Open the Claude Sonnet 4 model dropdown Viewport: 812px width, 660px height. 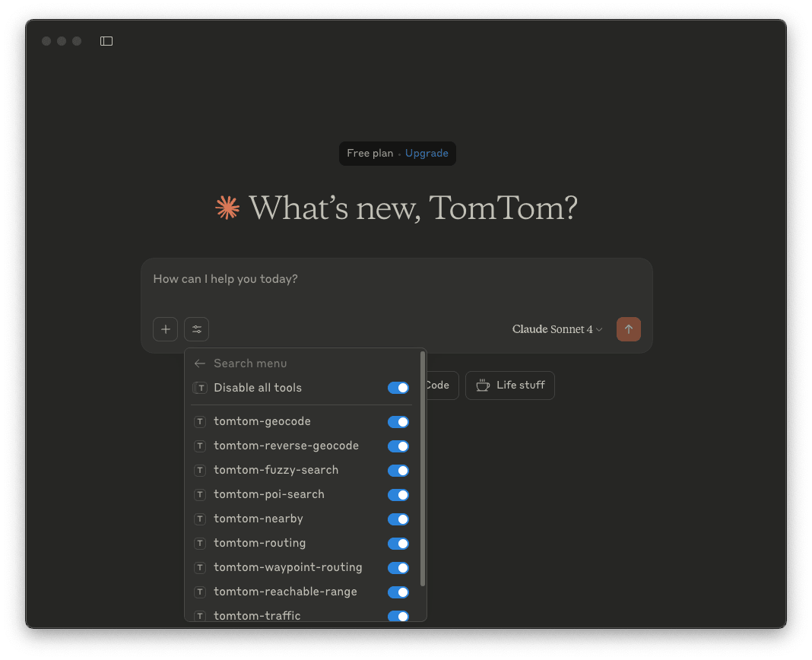pyautogui.click(x=557, y=329)
